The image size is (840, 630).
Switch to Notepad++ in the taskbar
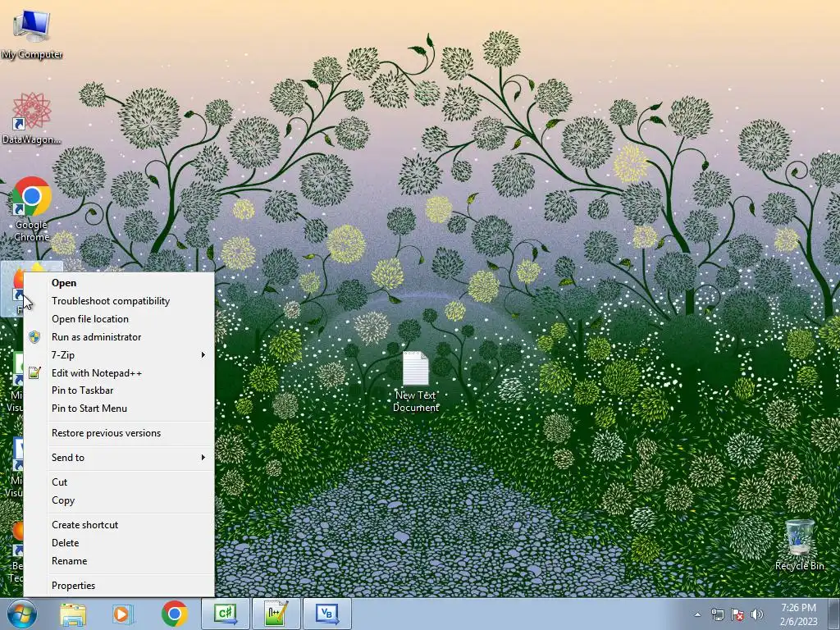(x=276, y=614)
